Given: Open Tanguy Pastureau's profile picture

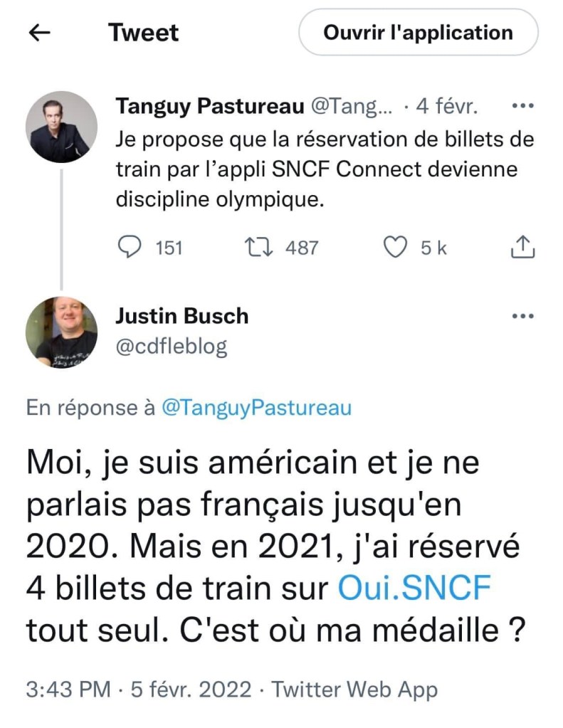Looking at the screenshot, I should [62, 127].
